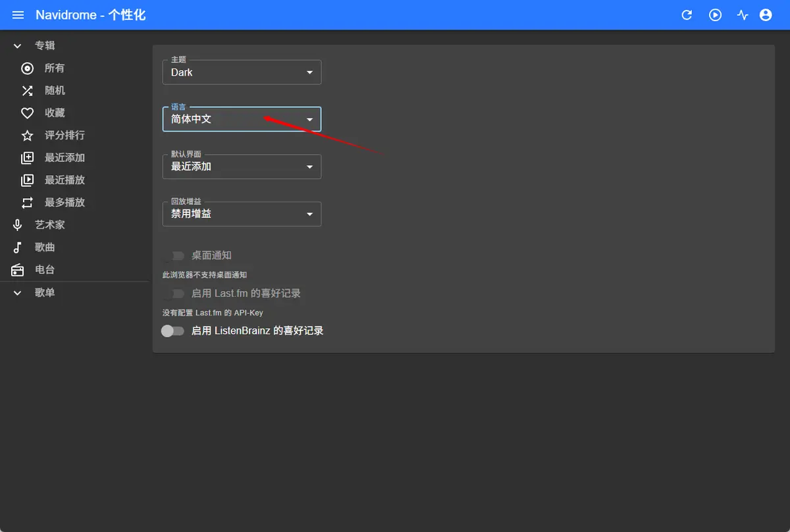Click the 专辑 sidebar heading
The image size is (790, 532).
coord(45,46)
